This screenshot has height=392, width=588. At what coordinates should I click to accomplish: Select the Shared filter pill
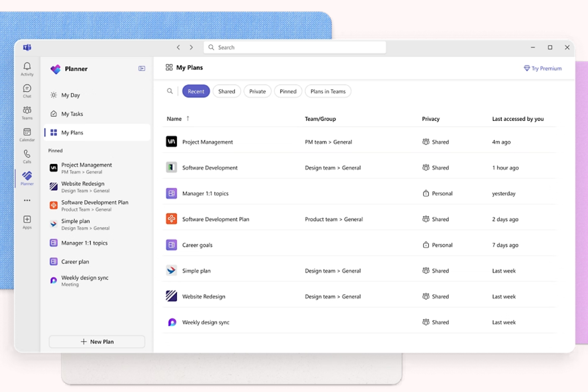226,91
